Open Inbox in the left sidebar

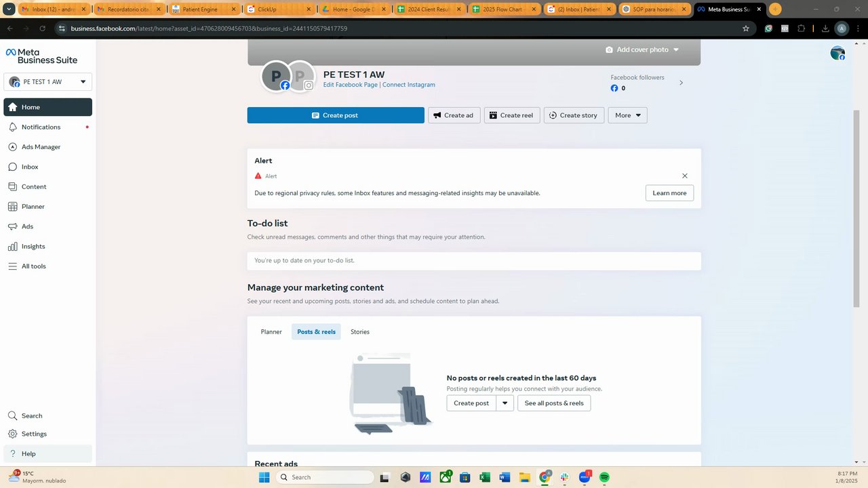coord(47,167)
